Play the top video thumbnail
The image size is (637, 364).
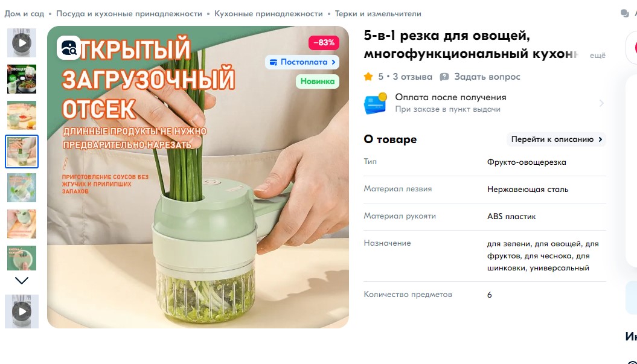click(22, 43)
